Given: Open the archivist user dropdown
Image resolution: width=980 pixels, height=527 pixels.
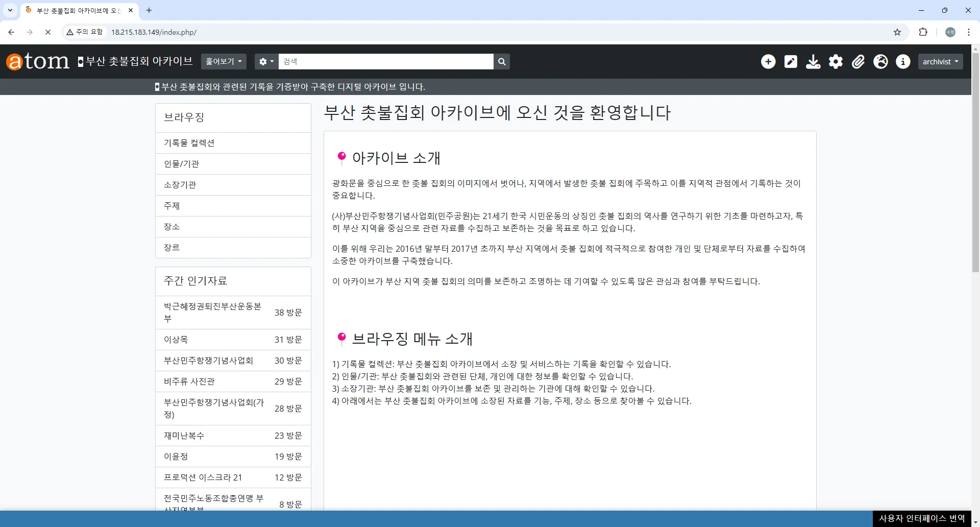Looking at the screenshot, I should click(940, 62).
